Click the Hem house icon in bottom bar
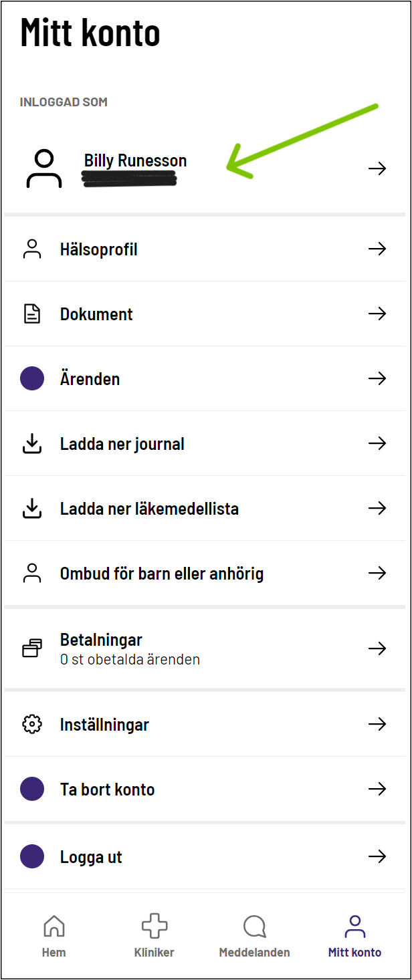 pos(54,926)
